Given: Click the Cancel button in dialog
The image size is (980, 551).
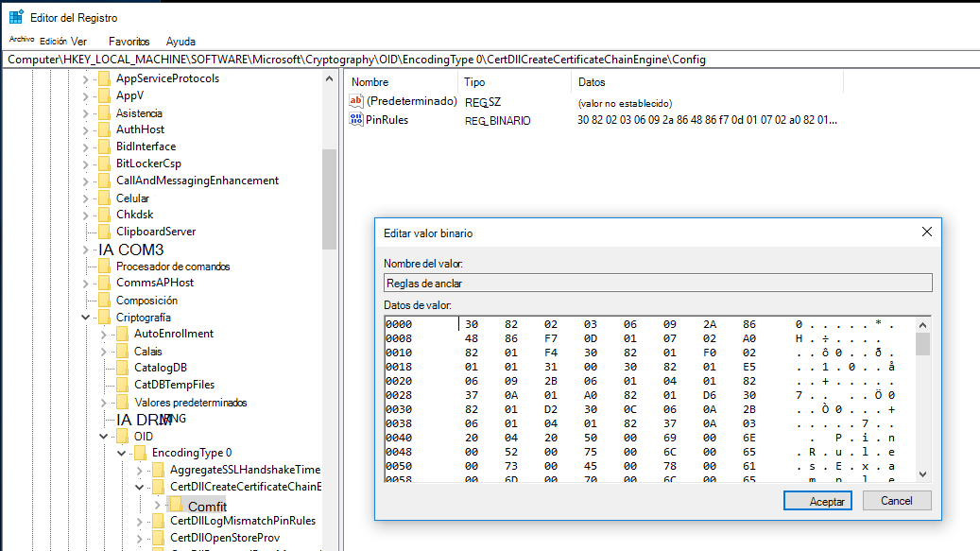Looking at the screenshot, I should click(897, 500).
